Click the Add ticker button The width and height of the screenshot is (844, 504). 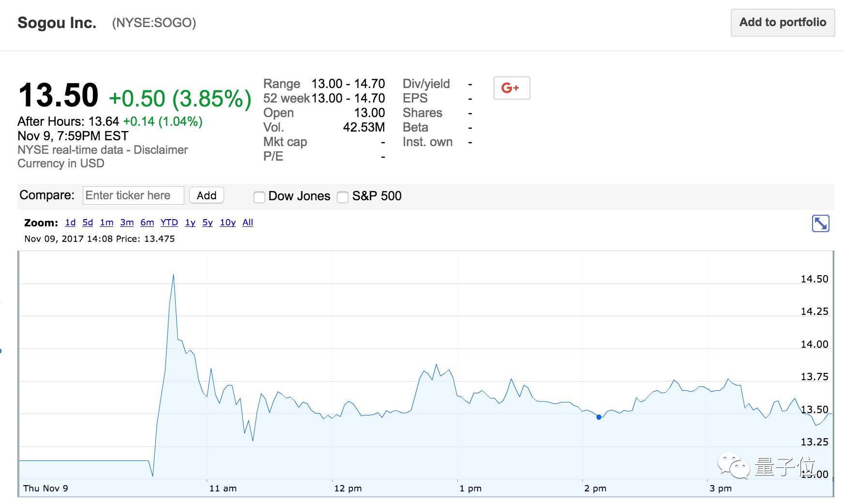pyautogui.click(x=207, y=195)
